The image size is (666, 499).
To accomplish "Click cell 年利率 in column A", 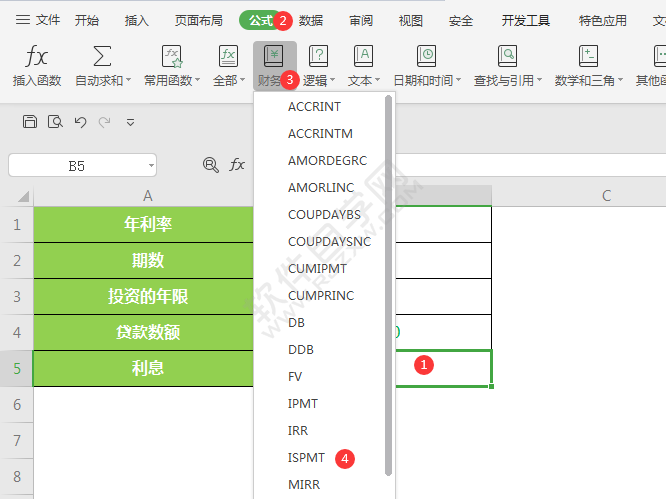I will 144,224.
